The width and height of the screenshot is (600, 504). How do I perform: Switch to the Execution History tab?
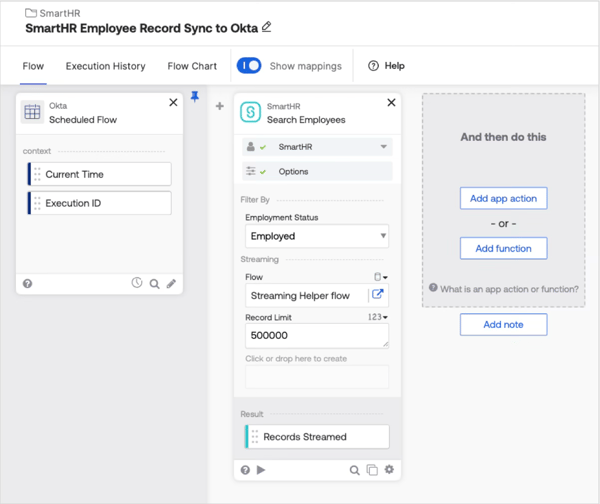[105, 66]
